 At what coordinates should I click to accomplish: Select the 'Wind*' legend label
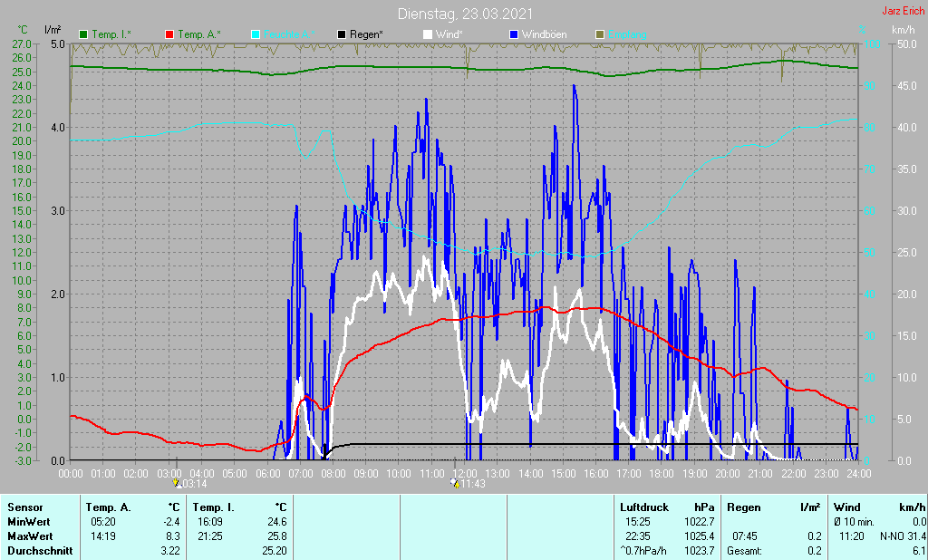pyautogui.click(x=449, y=35)
